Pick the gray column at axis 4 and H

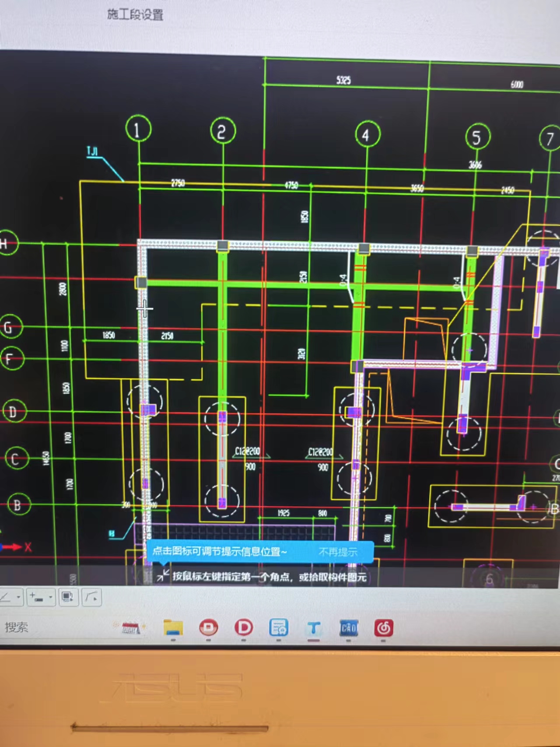pyautogui.click(x=364, y=249)
